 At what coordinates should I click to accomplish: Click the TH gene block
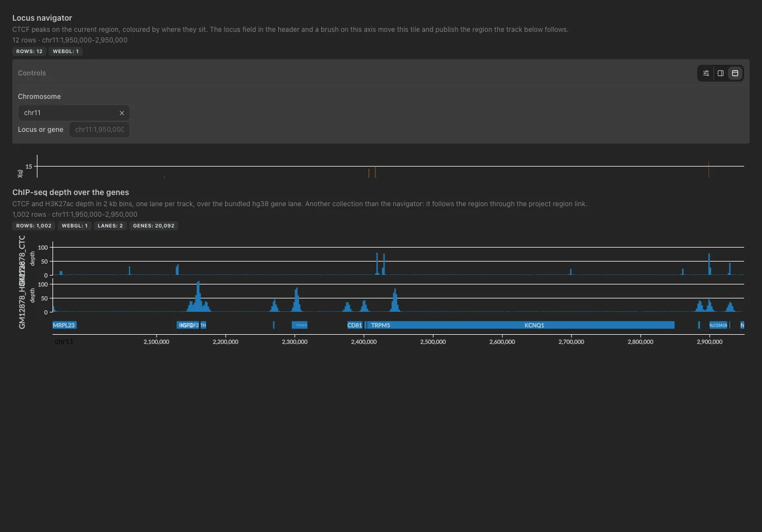203,325
